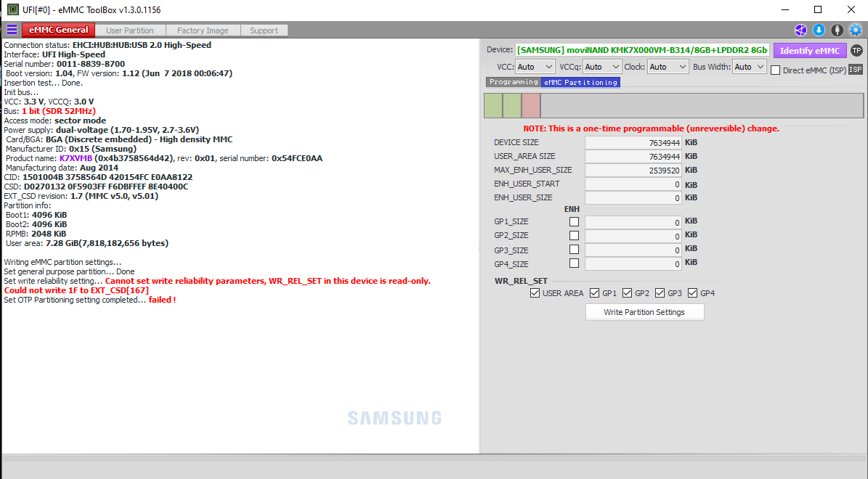Click the red 'failed !' log text

[x=162, y=300]
